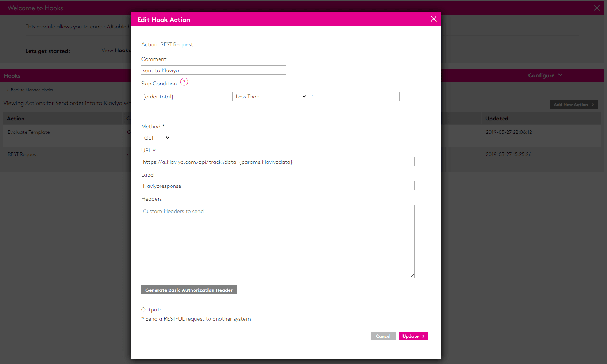The width and height of the screenshot is (607, 364).
Task: Close the Edit Hook Action dialog
Action: click(x=434, y=19)
